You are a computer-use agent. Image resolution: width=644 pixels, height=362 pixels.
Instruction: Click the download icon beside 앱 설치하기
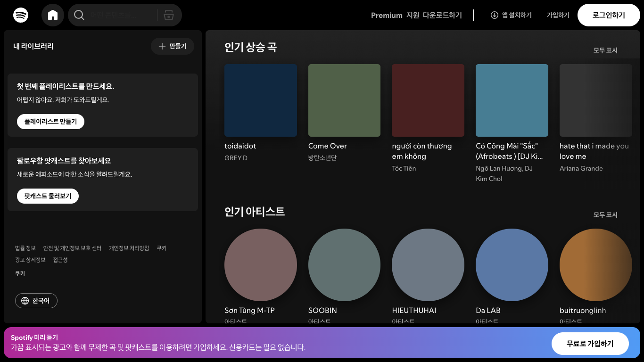coord(495,15)
